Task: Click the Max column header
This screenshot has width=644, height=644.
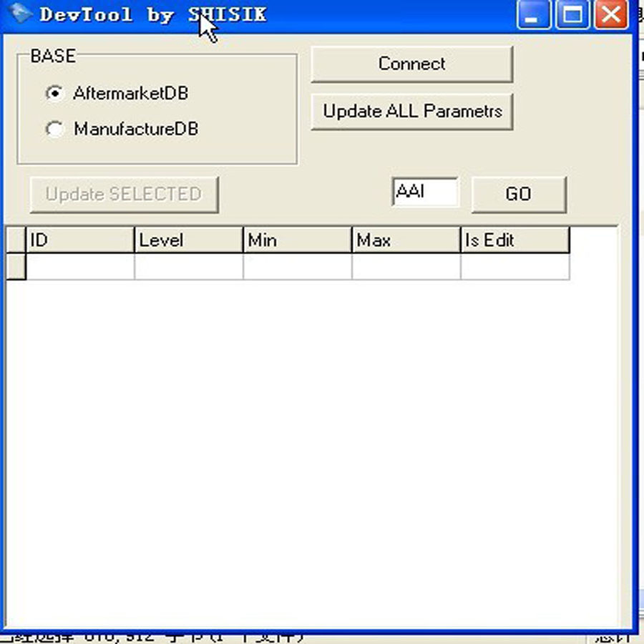Action: 406,240
